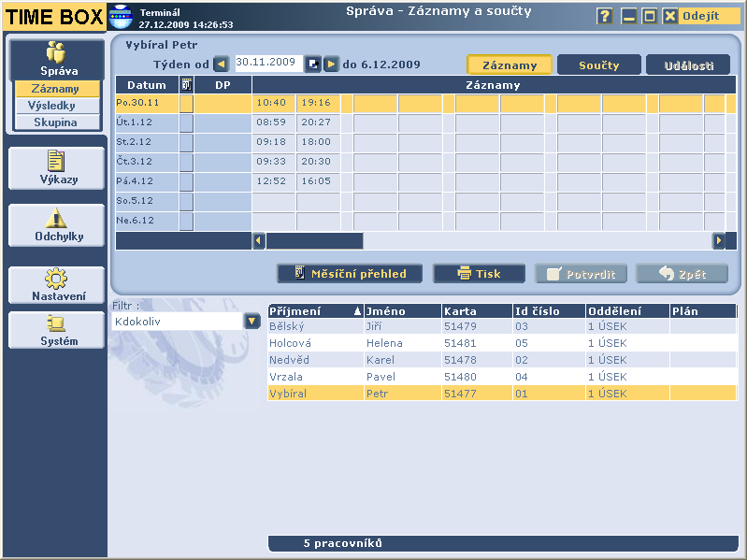Select employee row Nedvěd
Viewport: 747px width, 560px height.
point(503,360)
